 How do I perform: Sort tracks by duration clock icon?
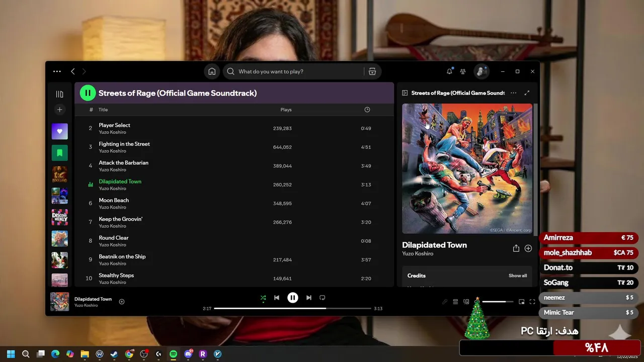coord(367,110)
